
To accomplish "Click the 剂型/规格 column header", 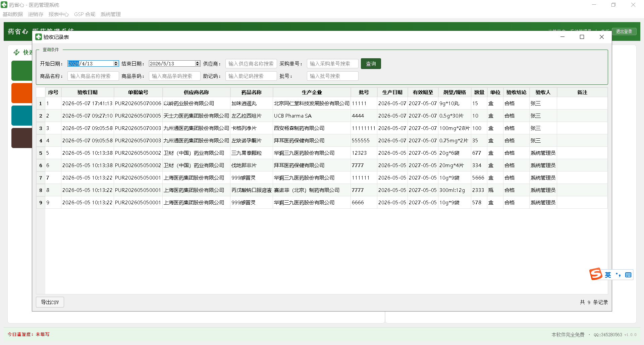I will [x=454, y=92].
